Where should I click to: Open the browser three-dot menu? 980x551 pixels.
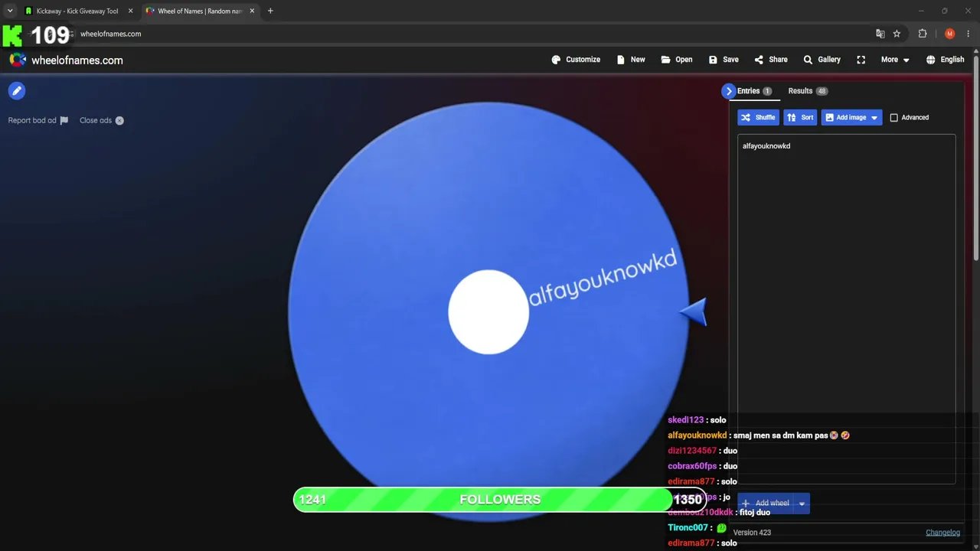tap(969, 34)
